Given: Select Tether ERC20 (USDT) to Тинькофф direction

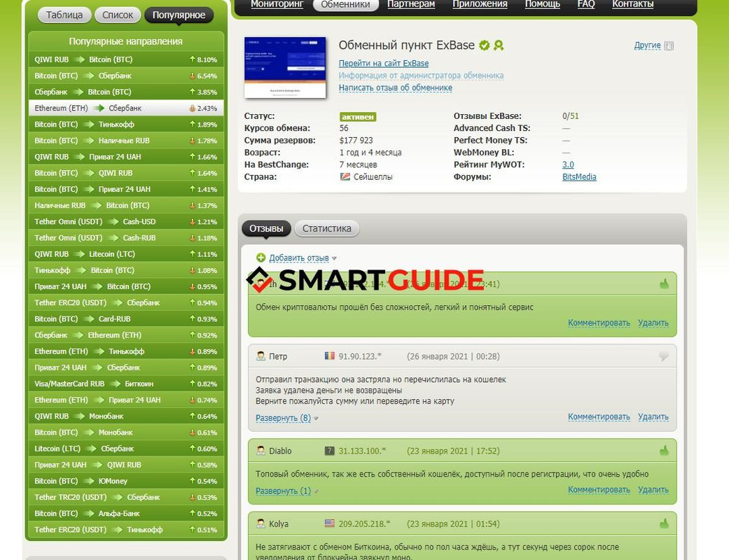Looking at the screenshot, I should [126, 530].
